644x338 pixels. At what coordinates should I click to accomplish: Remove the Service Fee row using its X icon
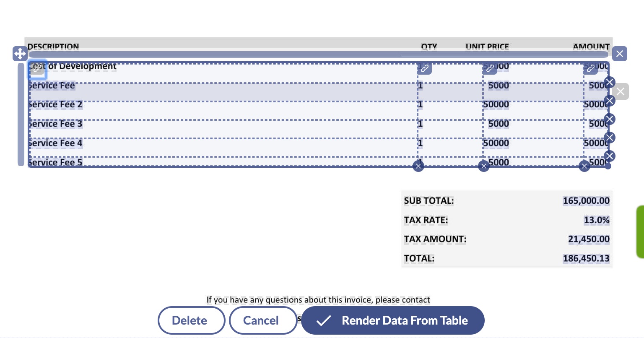coord(610,82)
